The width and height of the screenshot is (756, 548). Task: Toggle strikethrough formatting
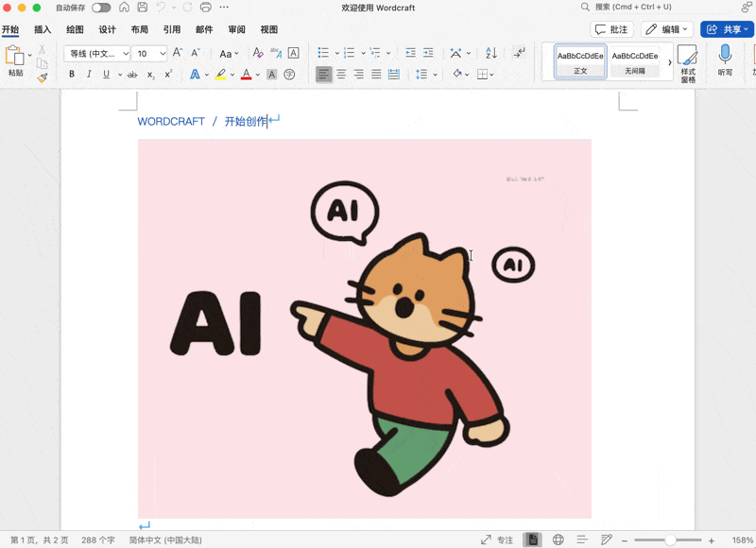tap(132, 75)
